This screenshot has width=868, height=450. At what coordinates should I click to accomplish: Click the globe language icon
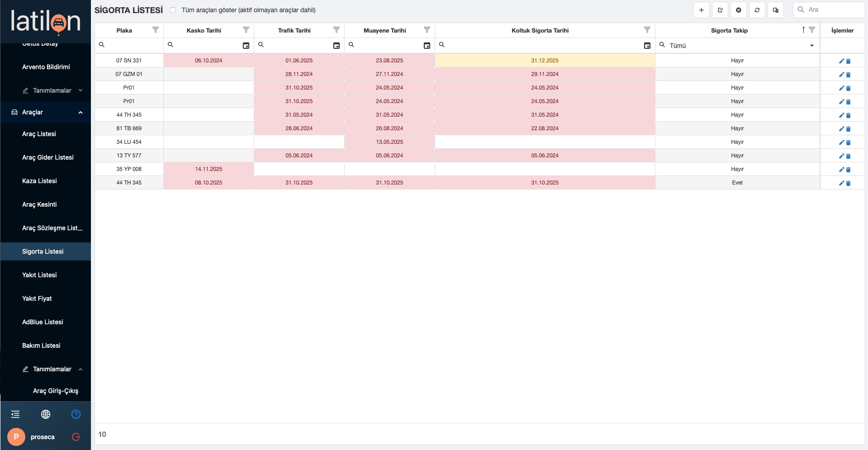46,414
